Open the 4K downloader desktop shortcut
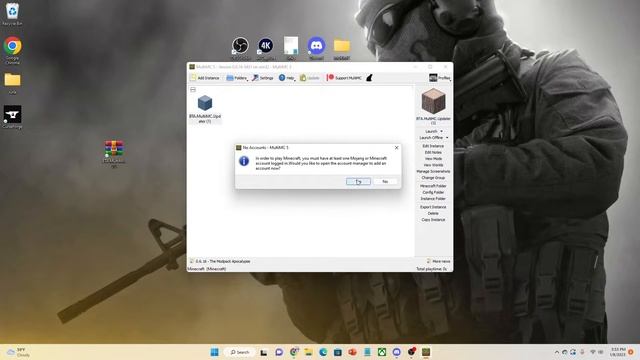 (x=266, y=48)
